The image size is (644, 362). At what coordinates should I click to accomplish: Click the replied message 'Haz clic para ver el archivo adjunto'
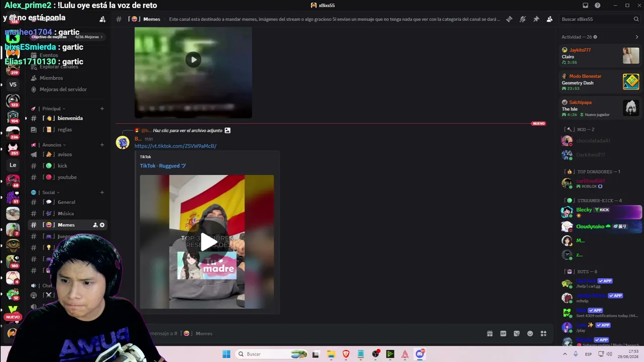pos(187,130)
